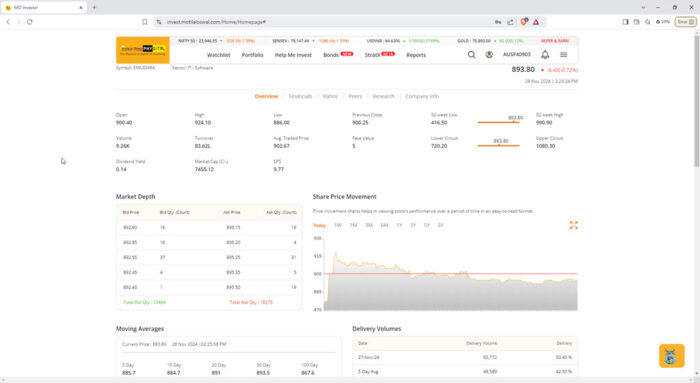Click the Brave Shields lion icon
The image size is (700, 383).
click(524, 21)
